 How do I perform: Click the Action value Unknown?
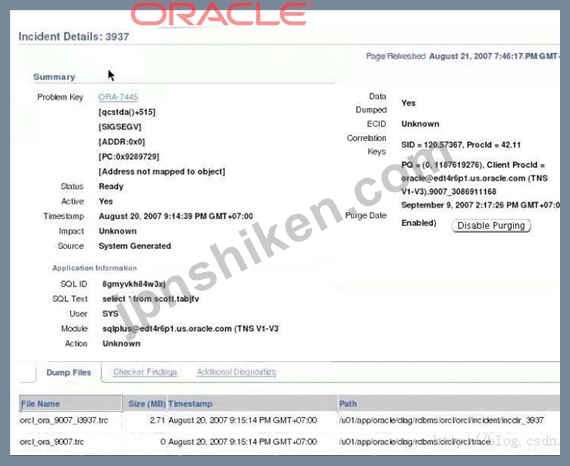[x=121, y=344]
